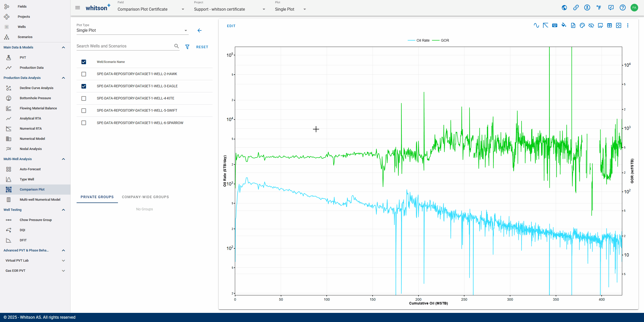This screenshot has height=322, width=644.
Task: Open the Plot Type dropdown
Action: [132, 30]
